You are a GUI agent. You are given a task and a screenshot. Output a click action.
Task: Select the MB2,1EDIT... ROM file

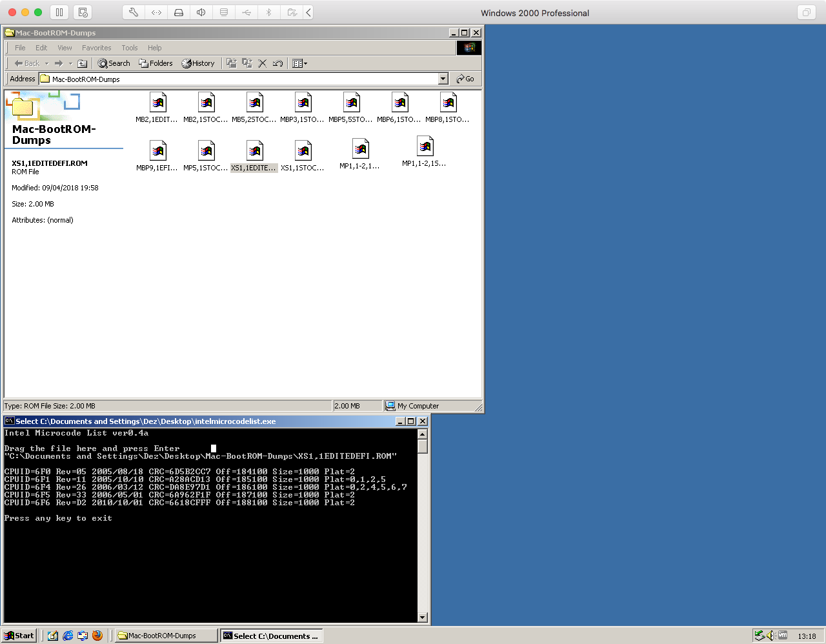point(157,108)
